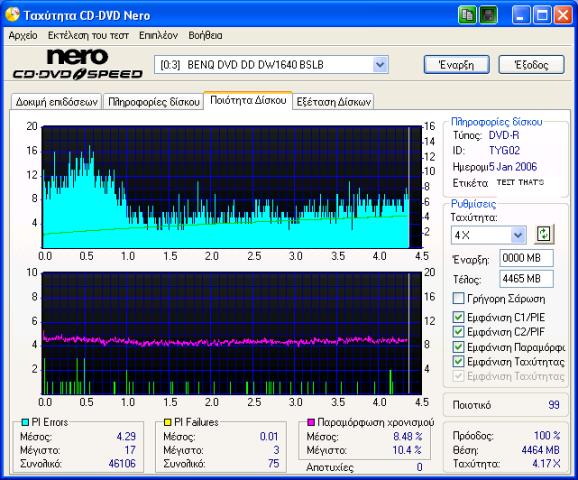Image resolution: width=578 pixels, height=480 pixels.
Task: Click the Nero CD-DVD Speed logo
Action: click(x=78, y=64)
